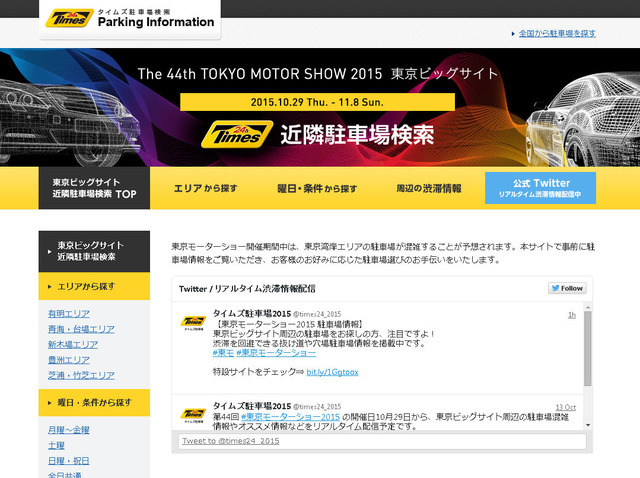Click the Twitter / リアルタイム渋滞情報配信 widget title
Screen dimensions: 640x478
(x=247, y=289)
